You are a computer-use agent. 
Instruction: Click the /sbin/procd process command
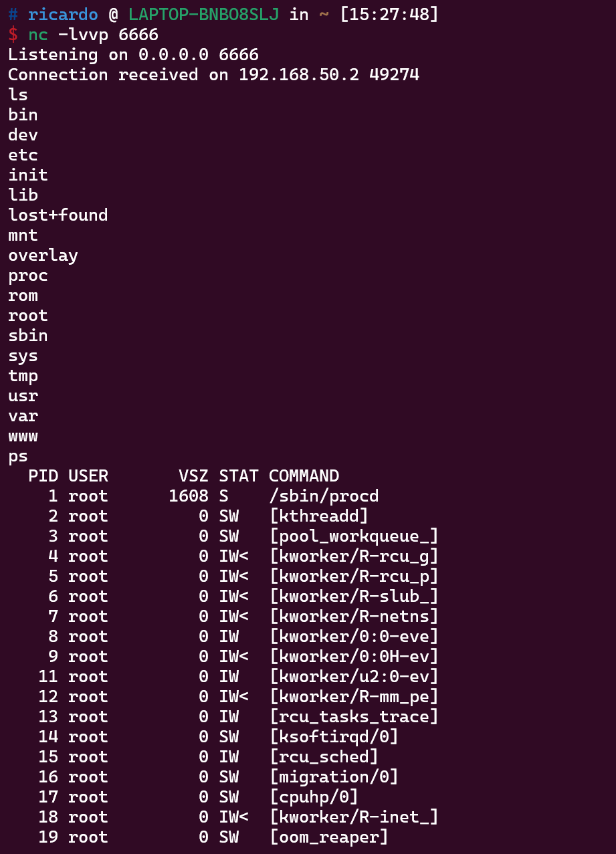(x=324, y=496)
